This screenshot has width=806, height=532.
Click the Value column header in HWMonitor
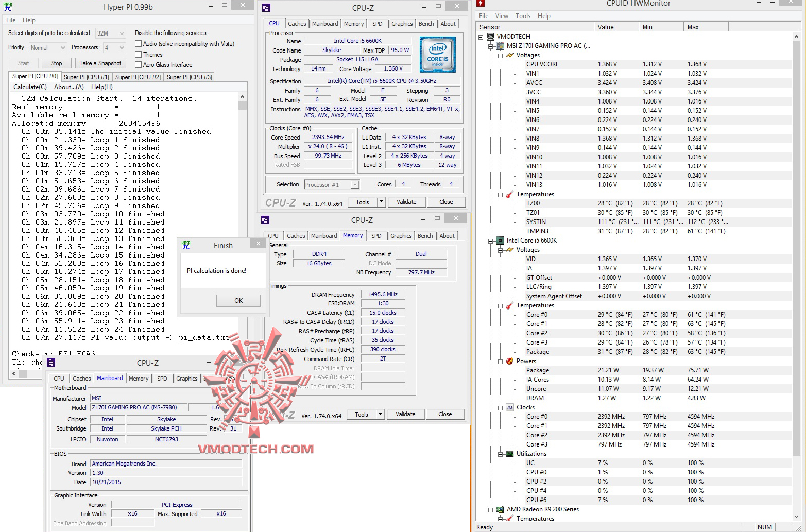pos(616,27)
